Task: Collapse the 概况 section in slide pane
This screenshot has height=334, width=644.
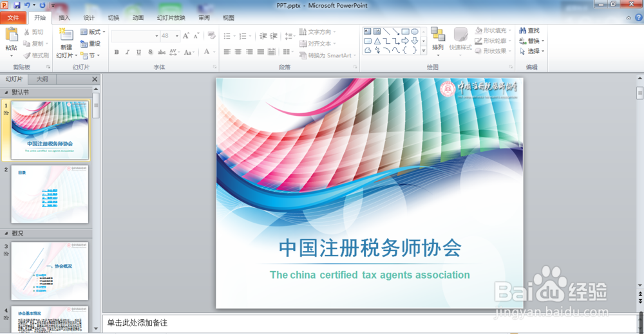Action: point(6,234)
